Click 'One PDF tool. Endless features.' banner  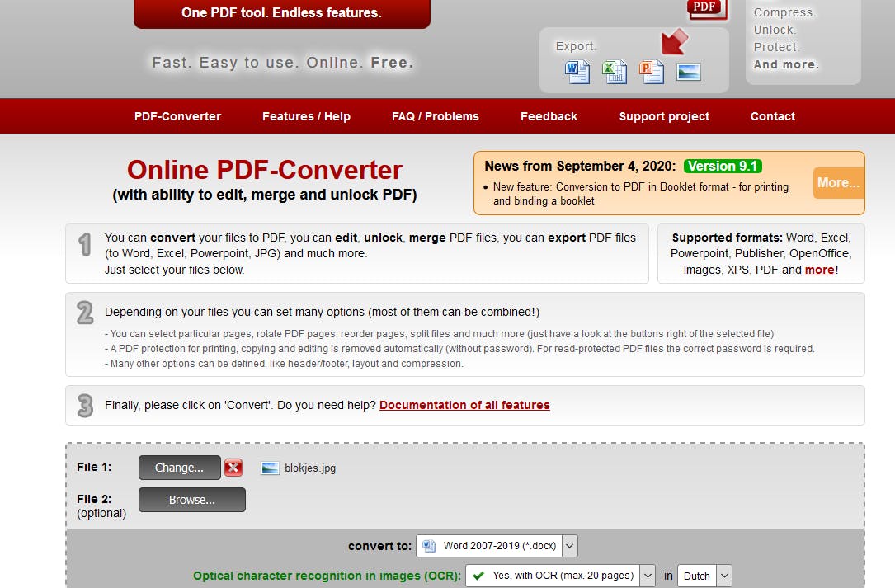click(281, 12)
